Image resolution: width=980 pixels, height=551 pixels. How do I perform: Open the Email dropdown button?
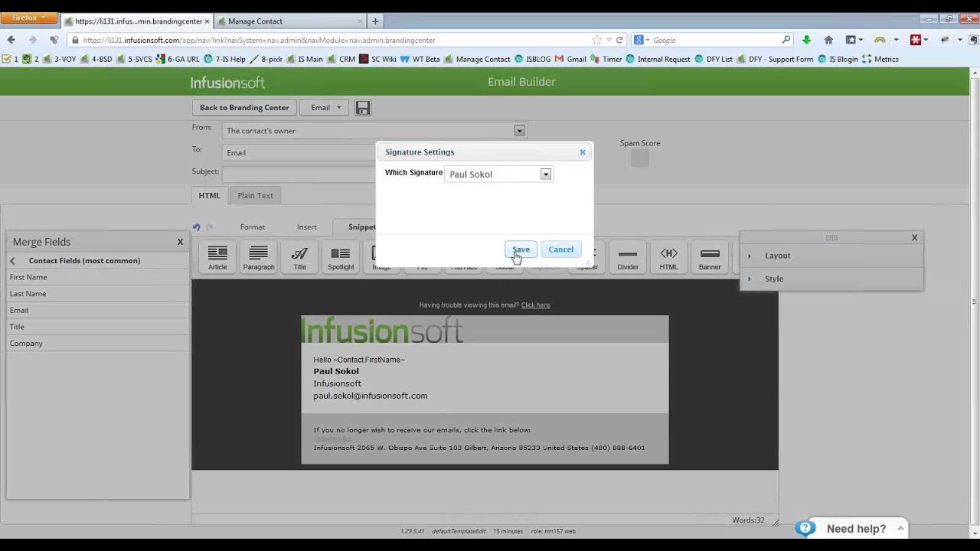[325, 108]
